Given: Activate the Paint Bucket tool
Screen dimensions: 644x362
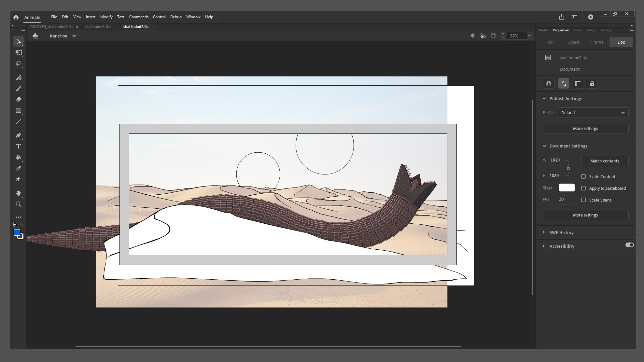Looking at the screenshot, I should pos(19,157).
